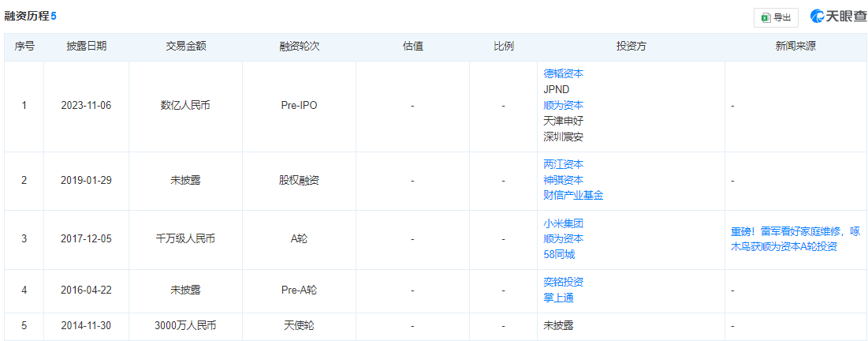Open news article 重磅！雷军看好家庭维修

[795, 239]
